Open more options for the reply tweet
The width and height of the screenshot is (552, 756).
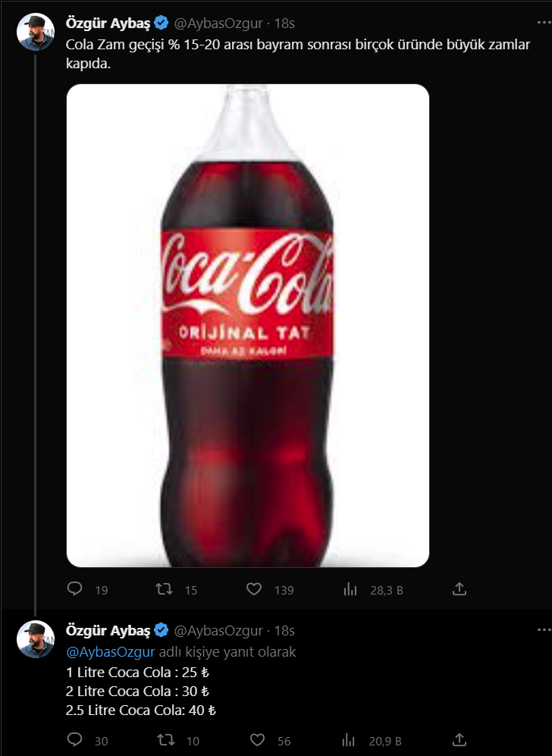[544, 631]
